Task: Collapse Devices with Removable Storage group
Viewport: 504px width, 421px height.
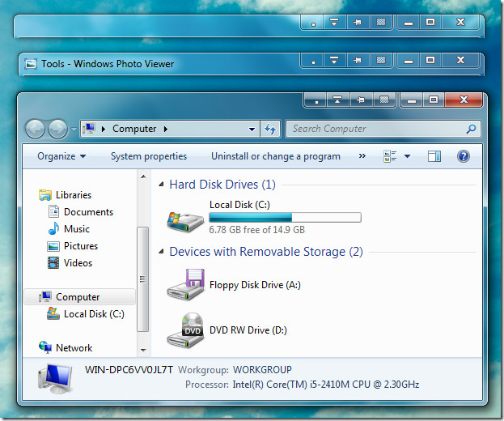Action: point(161,252)
